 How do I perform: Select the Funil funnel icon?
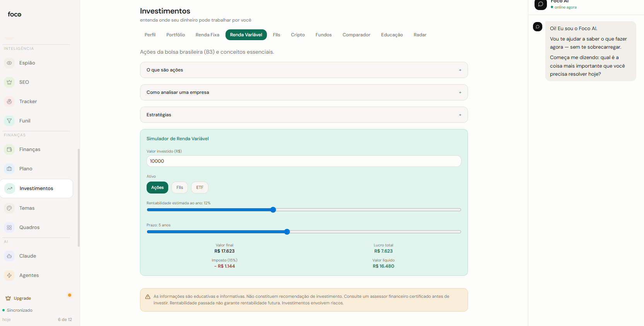(x=9, y=121)
